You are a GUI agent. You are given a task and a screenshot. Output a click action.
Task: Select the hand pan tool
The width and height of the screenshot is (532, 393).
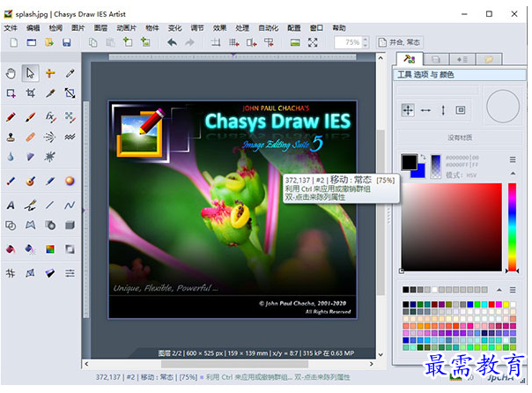11,73
